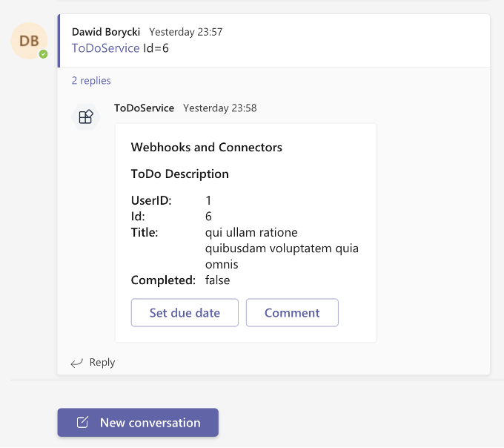Click the reply arrow icon
Image resolution: width=504 pixels, height=448 pixels.
pos(77,363)
